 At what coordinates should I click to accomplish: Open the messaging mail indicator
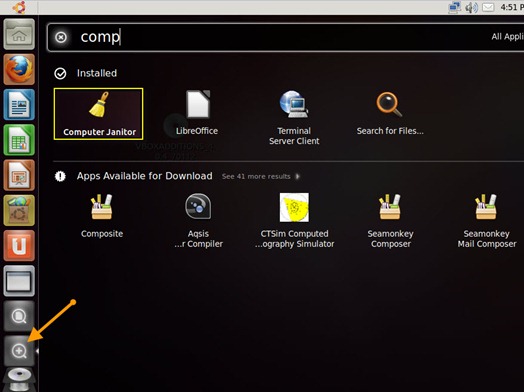pyautogui.click(x=488, y=7)
